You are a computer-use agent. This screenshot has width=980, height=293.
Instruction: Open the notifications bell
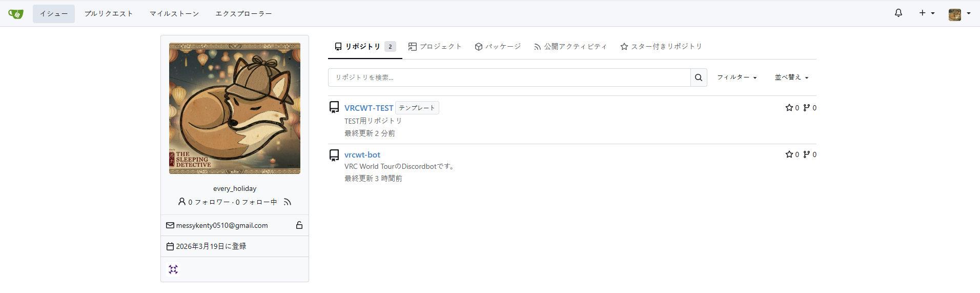coord(898,13)
